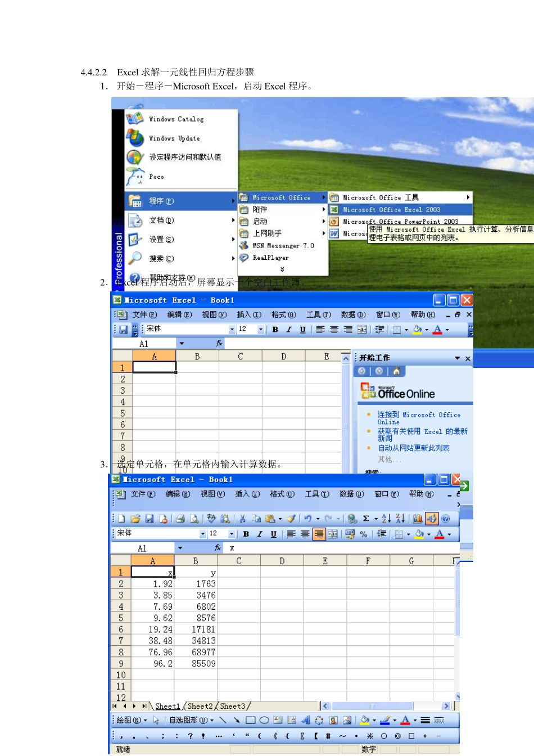
Task: Click the Sort Ascending A-Z icon
Action: click(386, 519)
